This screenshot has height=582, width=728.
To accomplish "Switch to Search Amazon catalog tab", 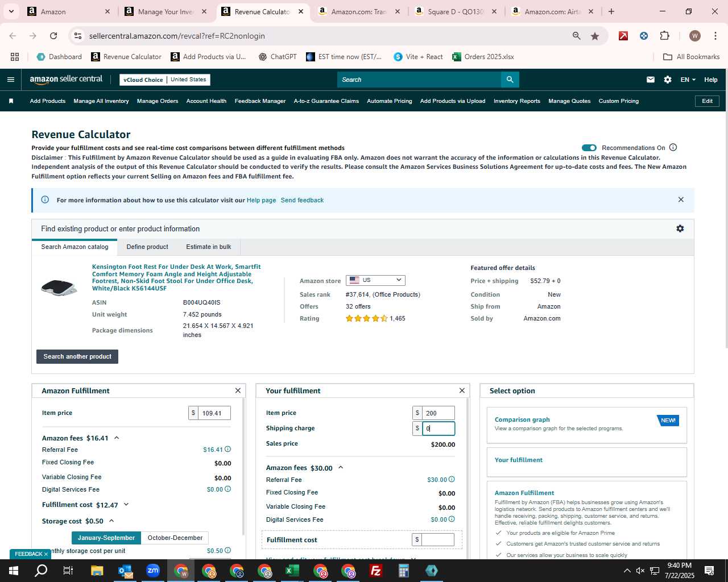I will 75,247.
